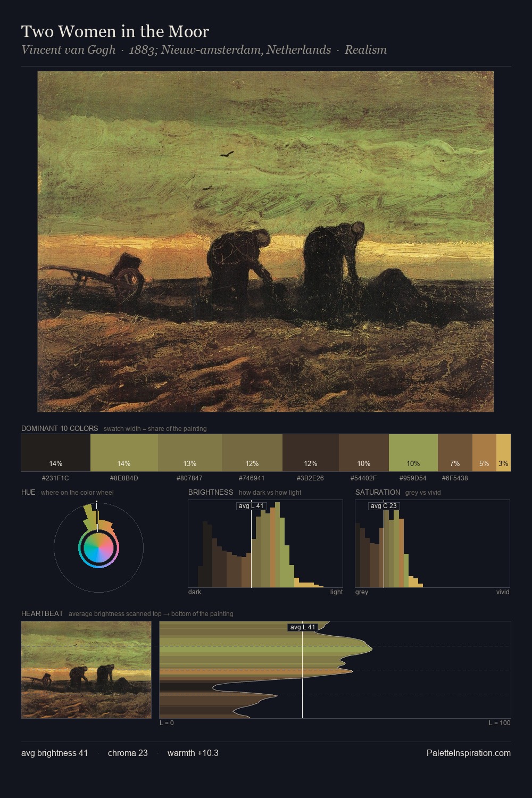Click the brightness histogram chart
The width and height of the screenshot is (532, 798).
tap(265, 544)
